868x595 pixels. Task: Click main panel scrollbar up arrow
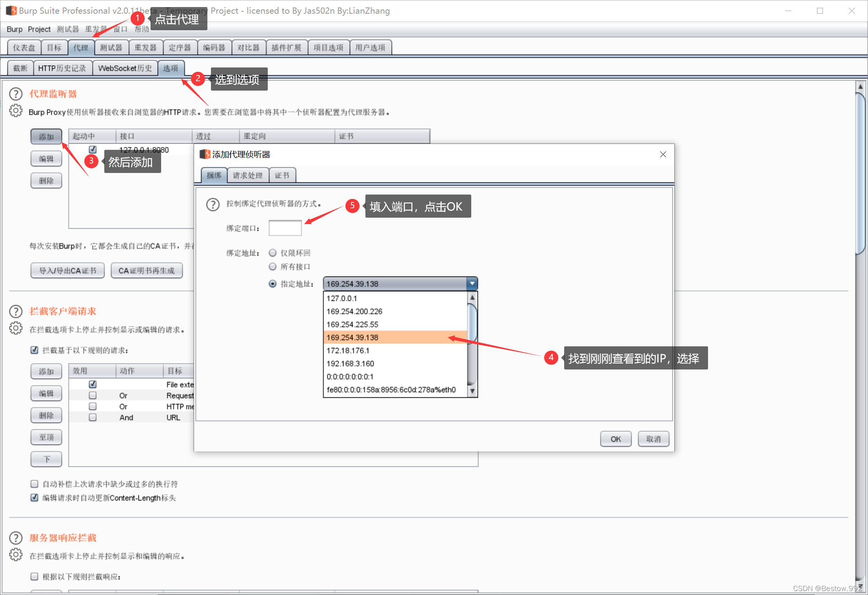[860, 86]
